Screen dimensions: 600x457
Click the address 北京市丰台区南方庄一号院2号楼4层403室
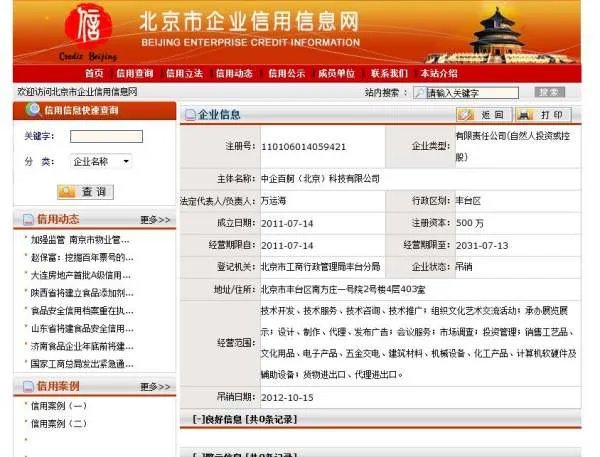coord(343,290)
